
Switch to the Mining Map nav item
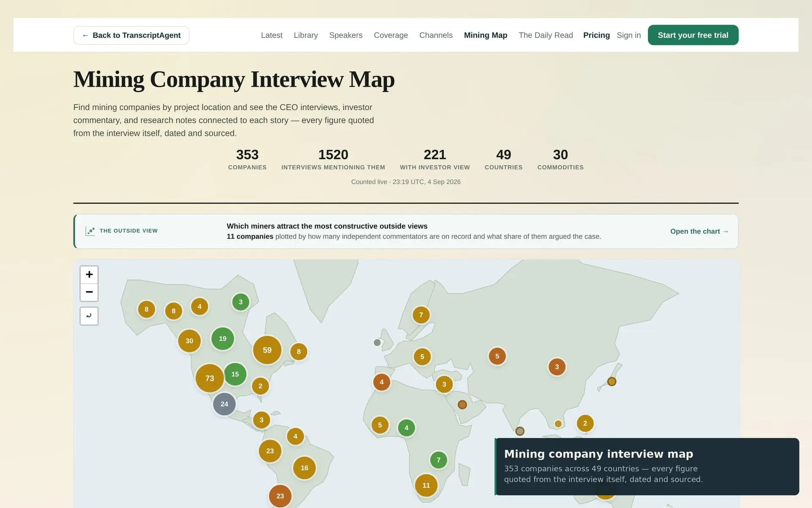(x=486, y=35)
